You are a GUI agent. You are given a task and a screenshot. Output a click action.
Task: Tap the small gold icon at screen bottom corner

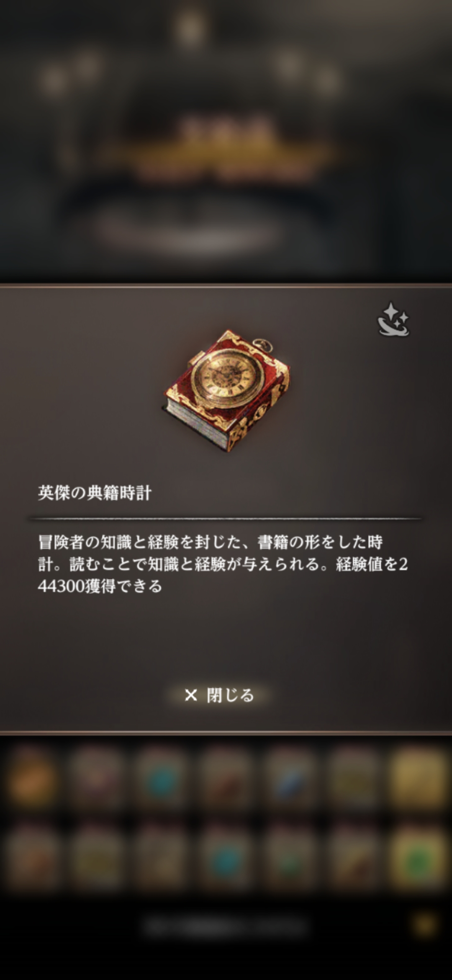[x=425, y=925]
